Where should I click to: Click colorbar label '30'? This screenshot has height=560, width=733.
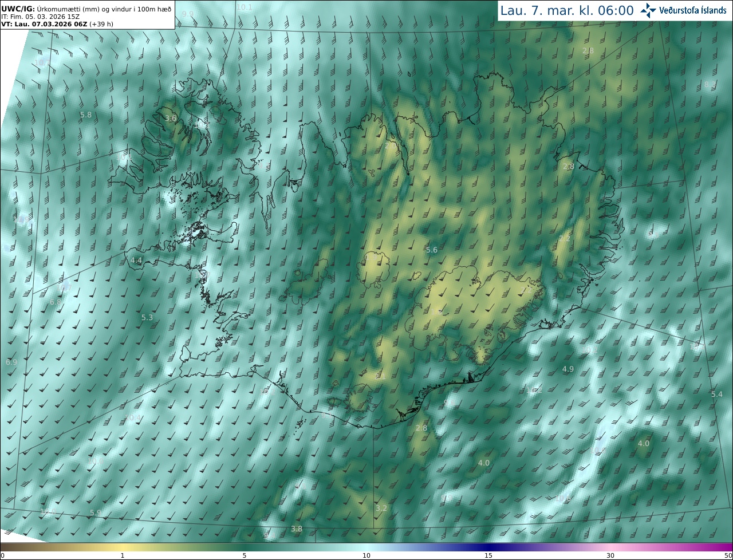click(x=610, y=555)
